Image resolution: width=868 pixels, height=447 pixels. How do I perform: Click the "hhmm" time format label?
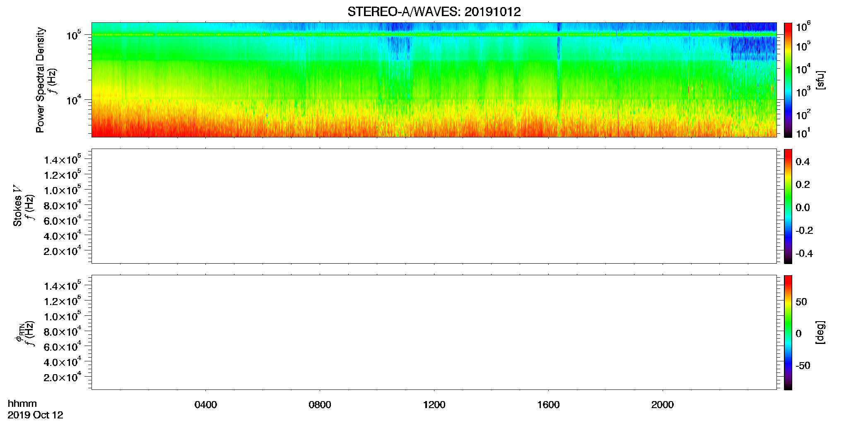(x=22, y=404)
